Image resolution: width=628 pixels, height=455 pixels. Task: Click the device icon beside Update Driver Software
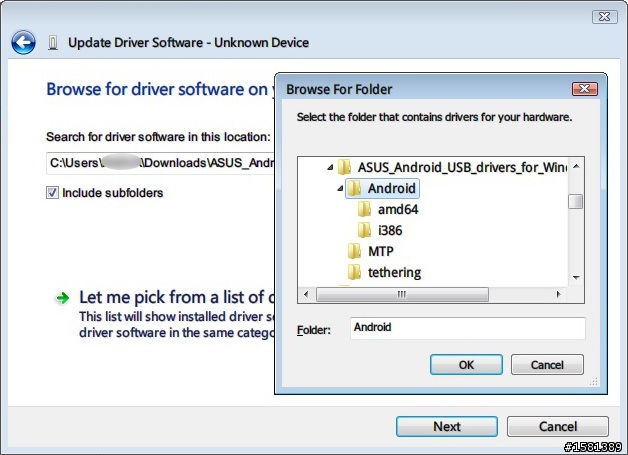point(53,42)
